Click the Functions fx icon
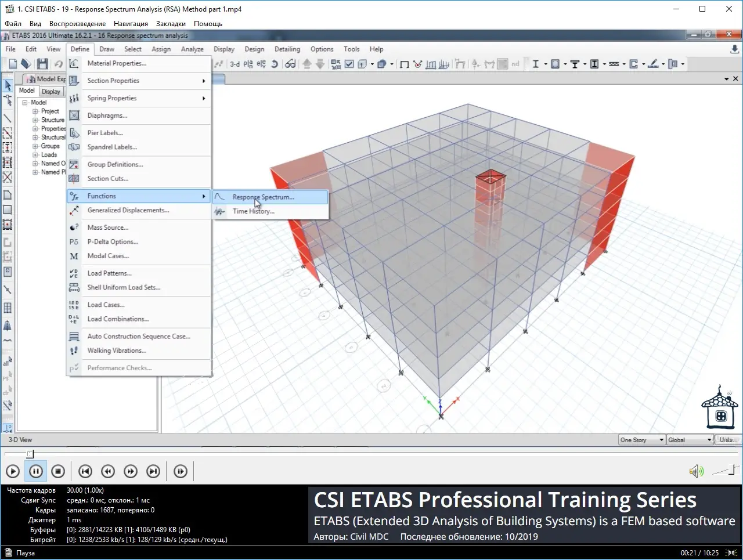Screen dimensions: 743x560 (74, 196)
